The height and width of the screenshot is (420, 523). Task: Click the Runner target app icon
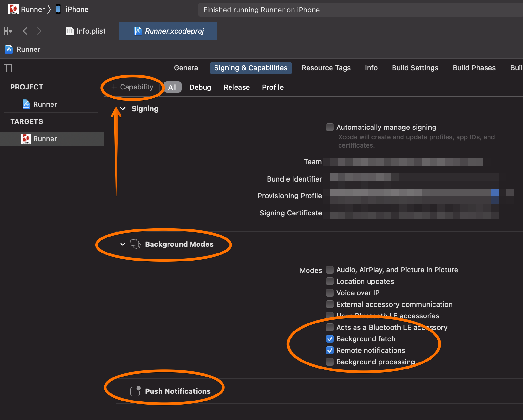coord(26,139)
